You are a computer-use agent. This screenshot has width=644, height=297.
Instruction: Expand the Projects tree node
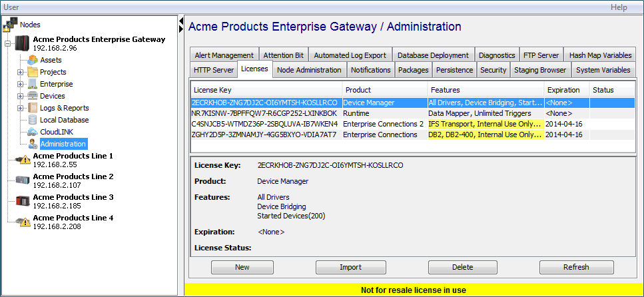click(20, 73)
